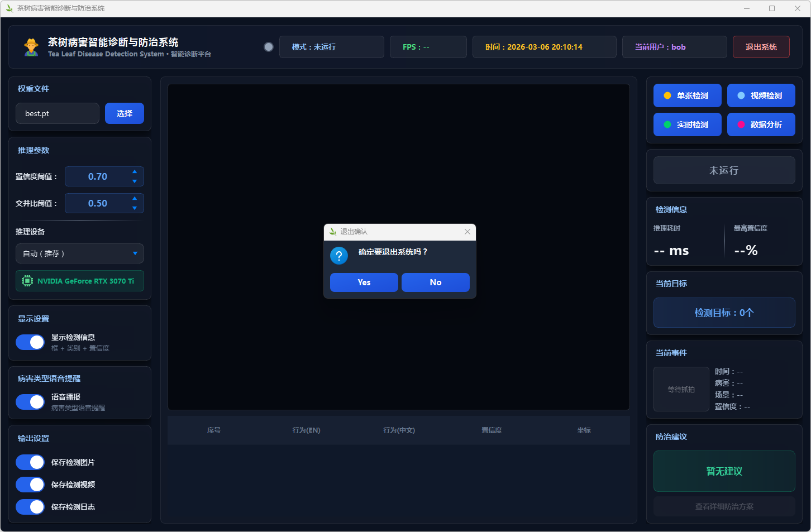Click the farmer logo icon in header
This screenshot has height=532, width=811.
point(31,47)
